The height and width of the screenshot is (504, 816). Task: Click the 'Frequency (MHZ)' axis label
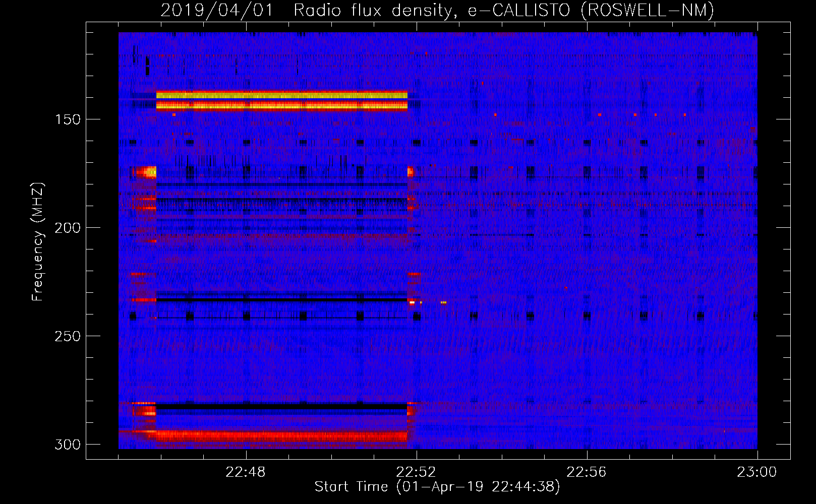click(x=37, y=242)
